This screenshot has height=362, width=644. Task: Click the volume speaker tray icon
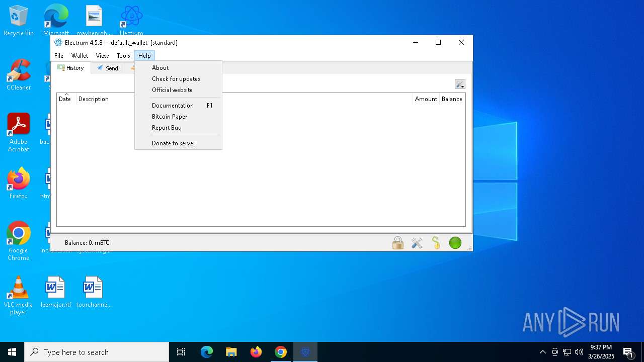(579, 352)
